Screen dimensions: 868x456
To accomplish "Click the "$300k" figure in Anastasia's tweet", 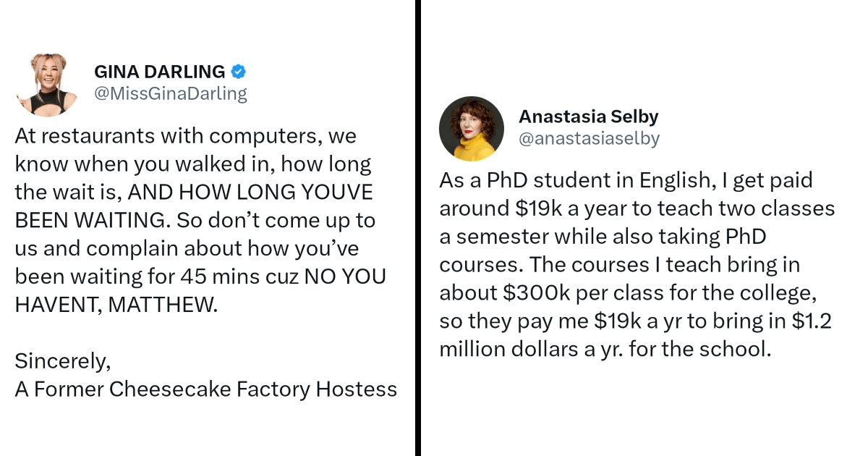I will coord(529,293).
